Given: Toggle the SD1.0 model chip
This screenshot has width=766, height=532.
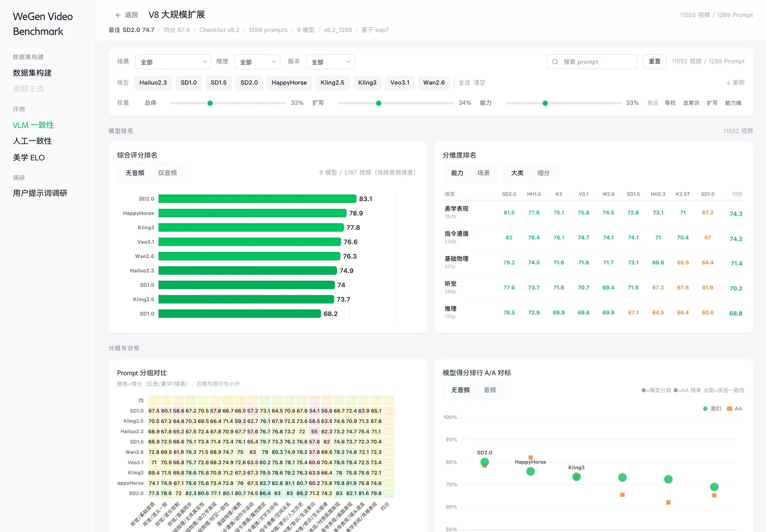Looking at the screenshot, I should tap(189, 82).
